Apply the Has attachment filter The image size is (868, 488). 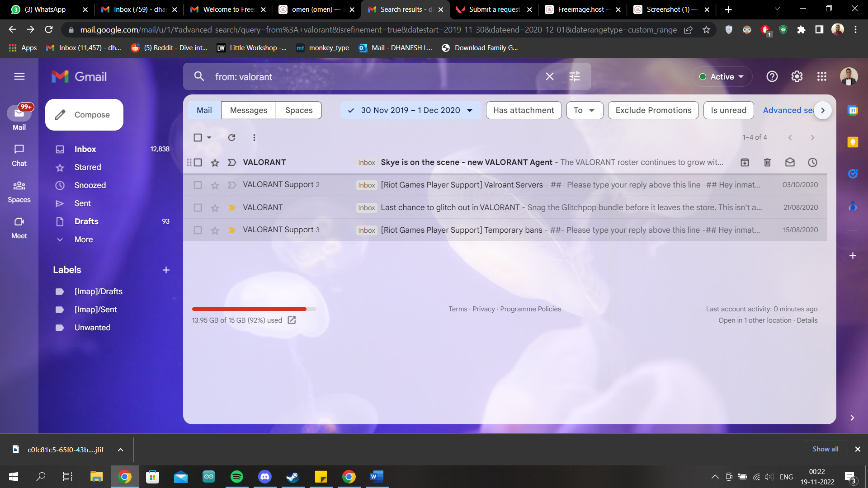pyautogui.click(x=524, y=110)
